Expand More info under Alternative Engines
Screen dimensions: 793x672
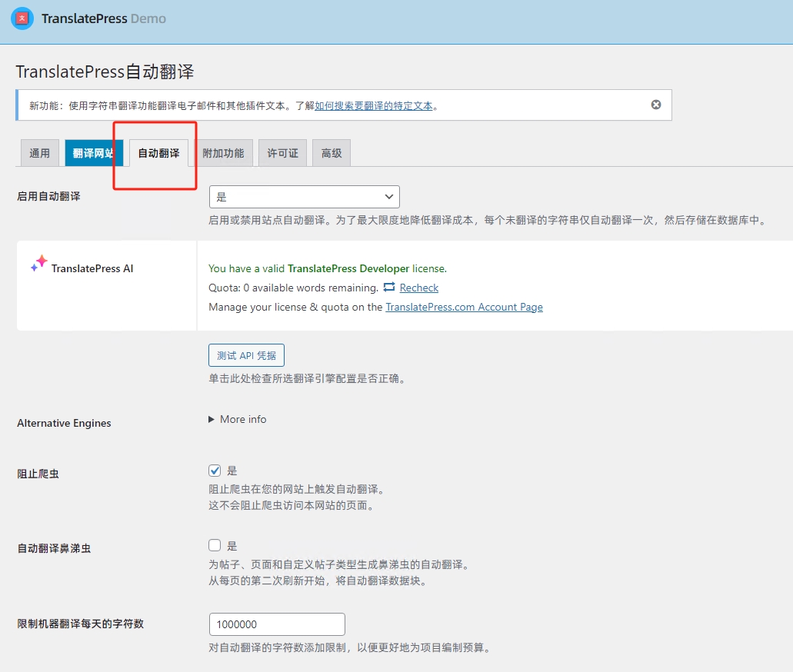point(238,419)
